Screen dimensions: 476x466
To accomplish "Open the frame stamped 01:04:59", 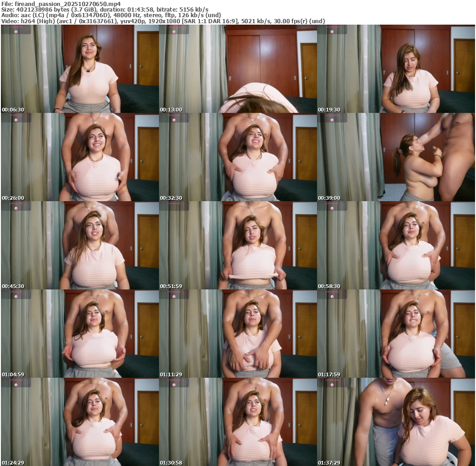I will pos(80,334).
